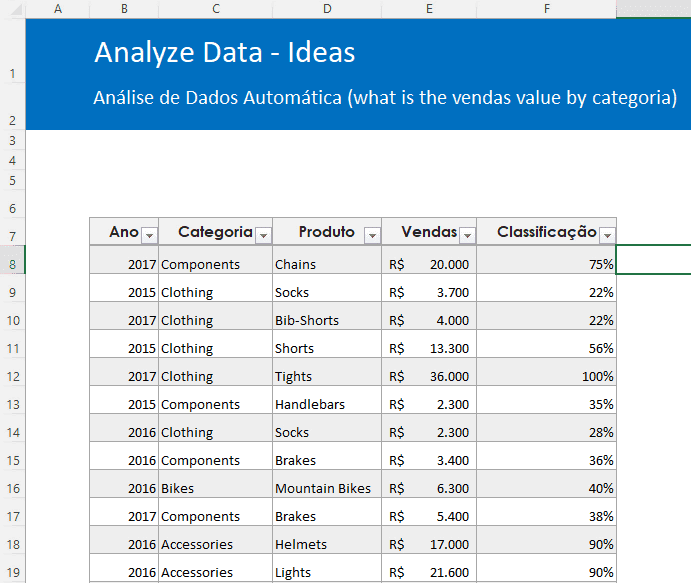Click the Helmets product cell
This screenshot has height=583, width=691.
pyautogui.click(x=326, y=544)
